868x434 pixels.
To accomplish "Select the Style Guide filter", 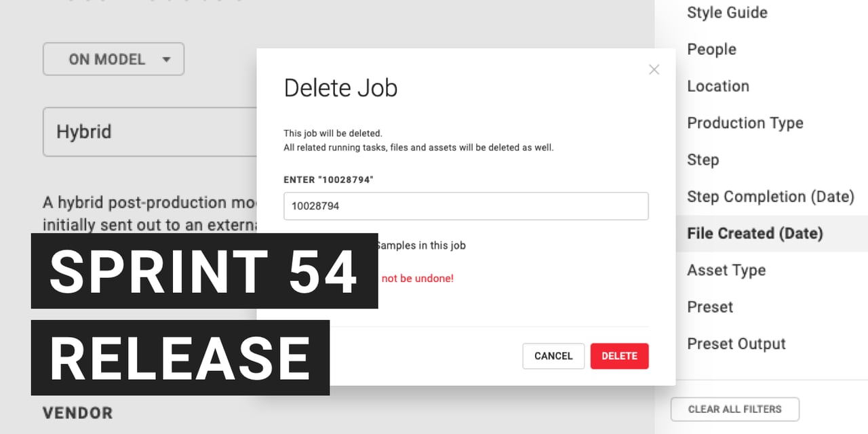I will 727,13.
